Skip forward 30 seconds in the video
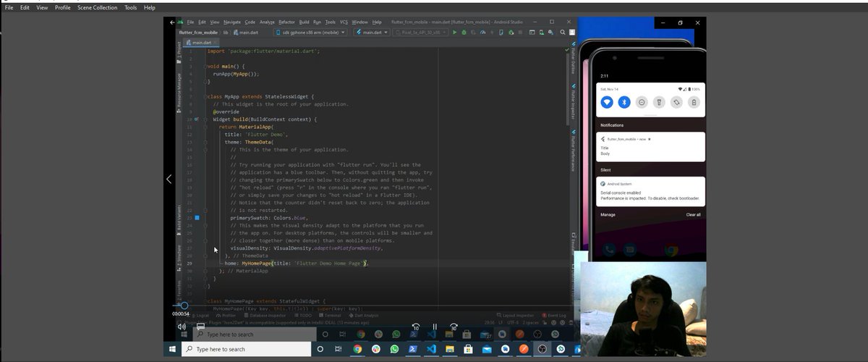The height and width of the screenshot is (362, 868). click(x=454, y=327)
